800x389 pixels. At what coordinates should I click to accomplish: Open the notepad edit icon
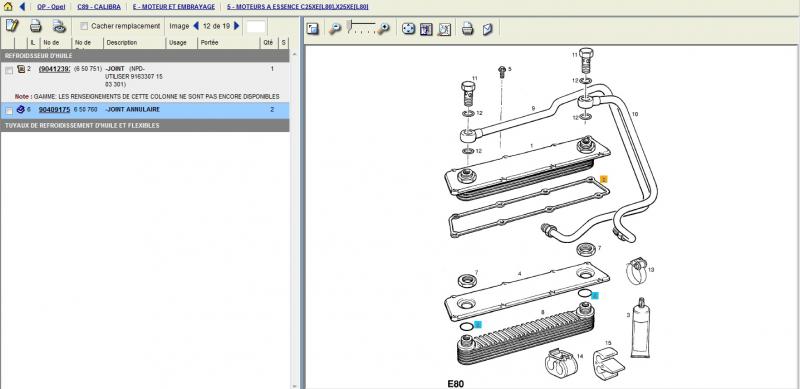click(x=12, y=26)
